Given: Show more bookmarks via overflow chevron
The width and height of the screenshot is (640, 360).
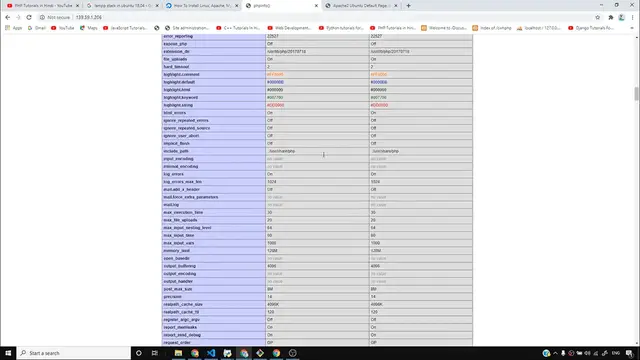Looking at the screenshot, I should point(632,28).
